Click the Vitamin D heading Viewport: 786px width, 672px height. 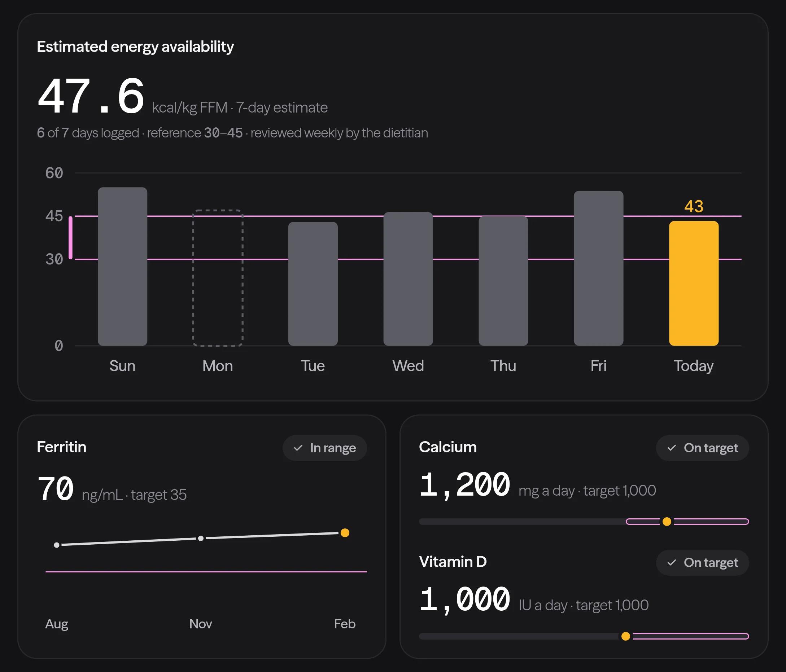[453, 562]
